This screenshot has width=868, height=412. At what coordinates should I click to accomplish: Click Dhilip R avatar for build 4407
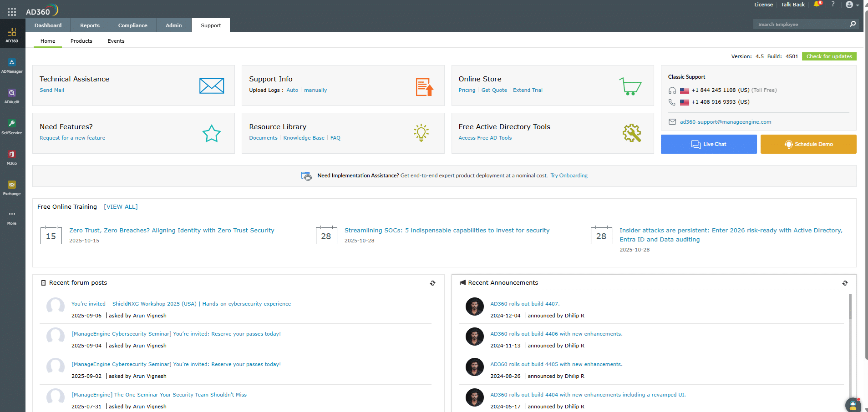[x=474, y=306]
